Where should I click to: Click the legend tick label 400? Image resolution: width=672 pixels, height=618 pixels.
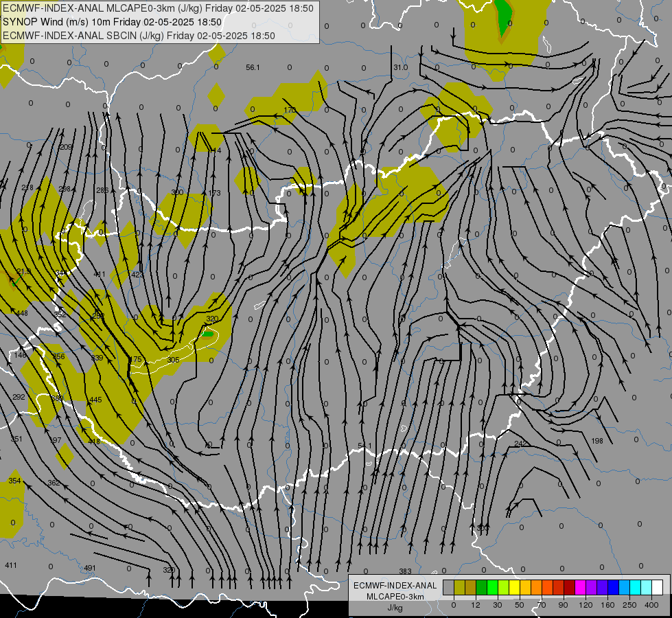click(x=651, y=605)
